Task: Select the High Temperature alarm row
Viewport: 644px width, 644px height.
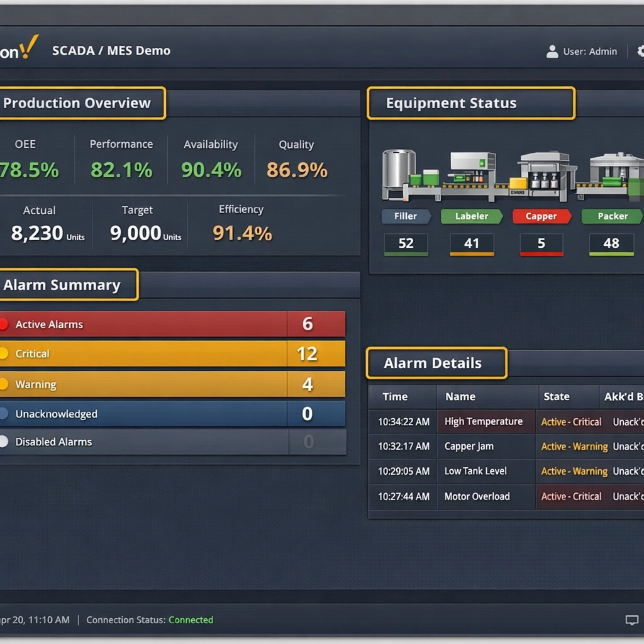Action: (483, 422)
